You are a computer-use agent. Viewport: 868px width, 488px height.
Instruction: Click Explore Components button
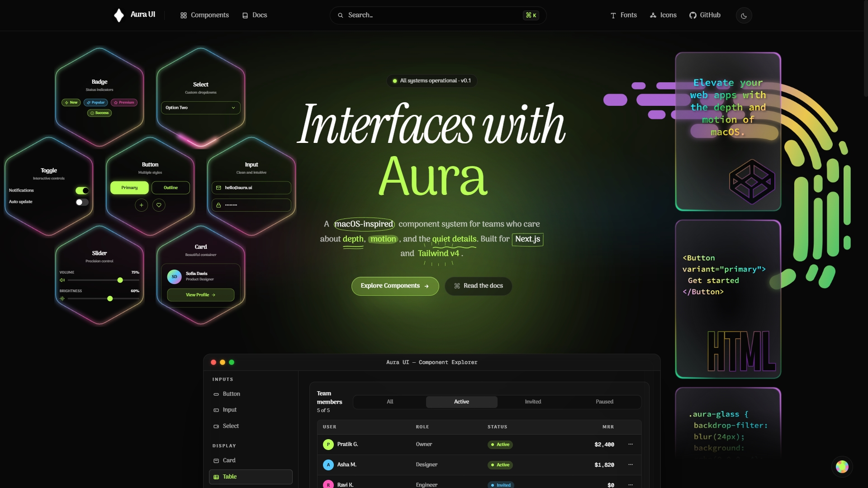(395, 286)
